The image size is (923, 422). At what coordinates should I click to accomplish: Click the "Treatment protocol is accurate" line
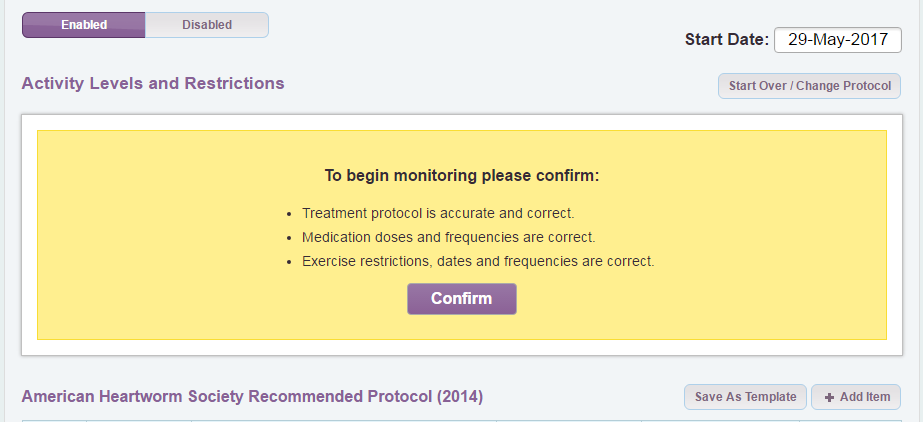click(438, 213)
